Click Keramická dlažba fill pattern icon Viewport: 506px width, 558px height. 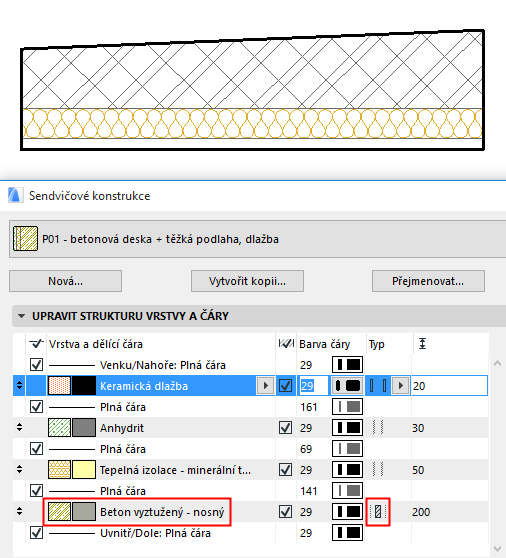tap(59, 386)
